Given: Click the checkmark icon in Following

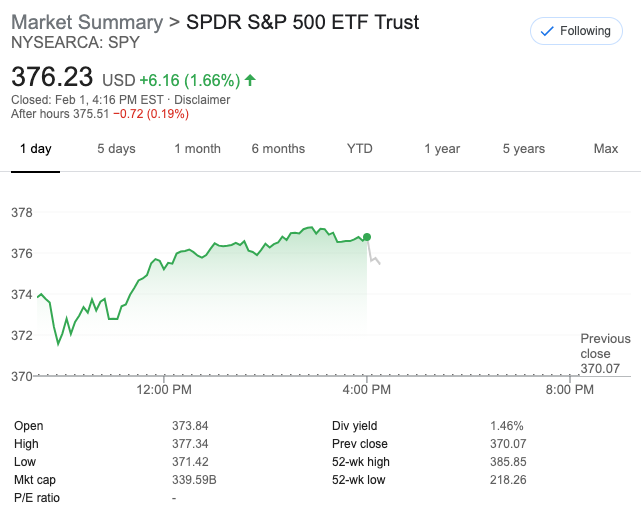Looking at the screenshot, I should pyautogui.click(x=546, y=31).
